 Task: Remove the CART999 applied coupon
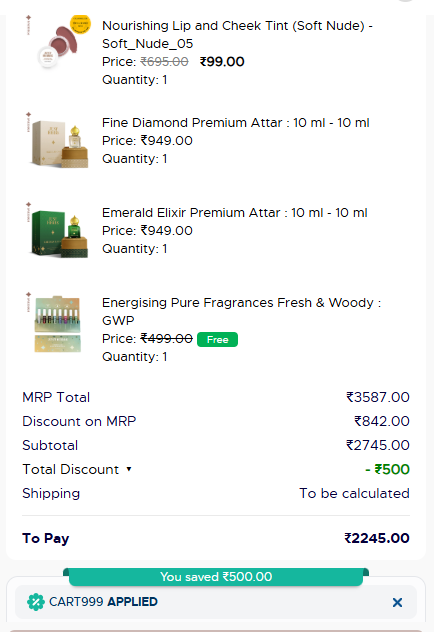click(x=397, y=602)
